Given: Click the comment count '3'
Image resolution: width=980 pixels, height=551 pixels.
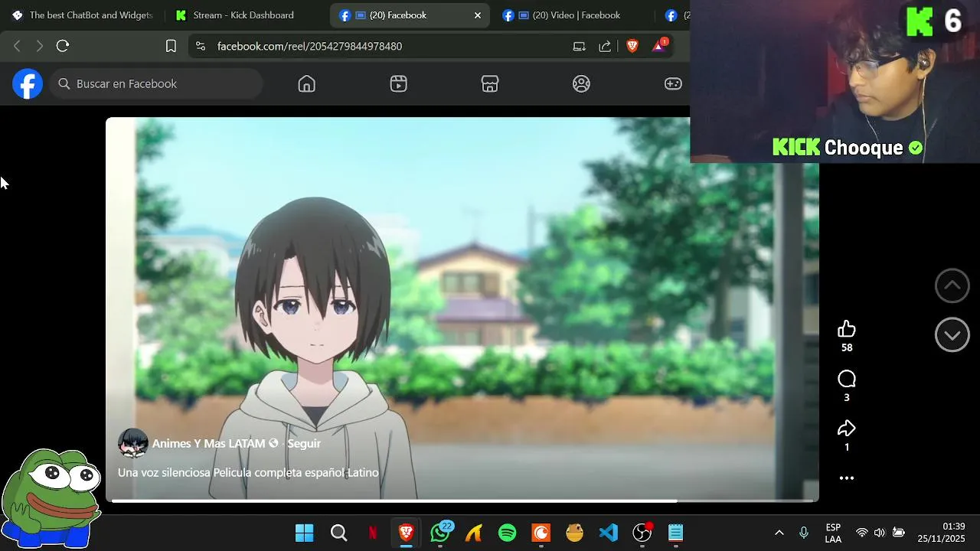Looking at the screenshot, I should coord(847,397).
